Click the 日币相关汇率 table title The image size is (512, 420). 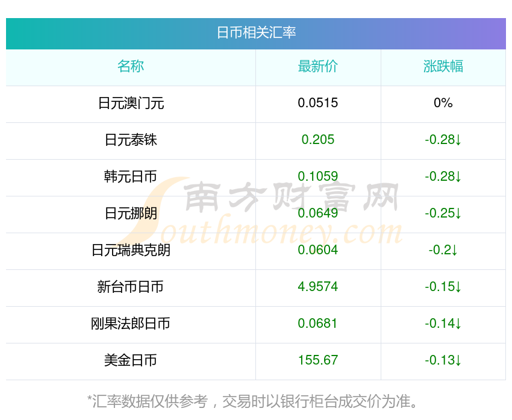pos(256,33)
